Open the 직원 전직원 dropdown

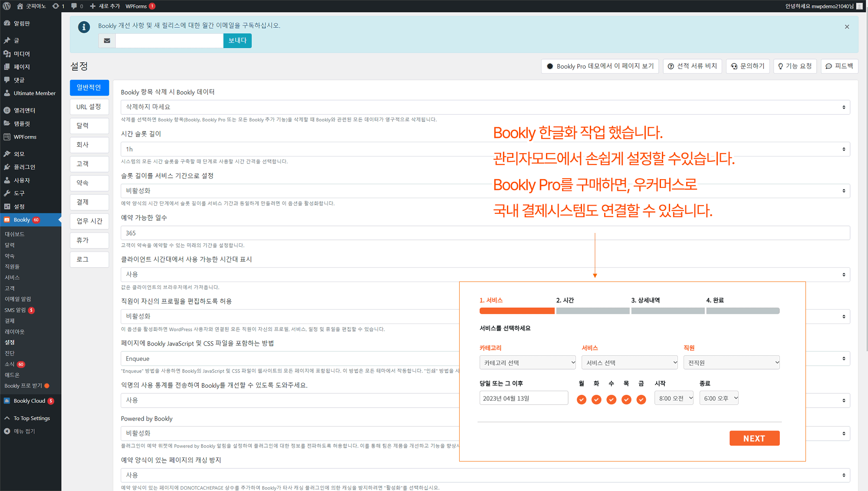tap(732, 363)
